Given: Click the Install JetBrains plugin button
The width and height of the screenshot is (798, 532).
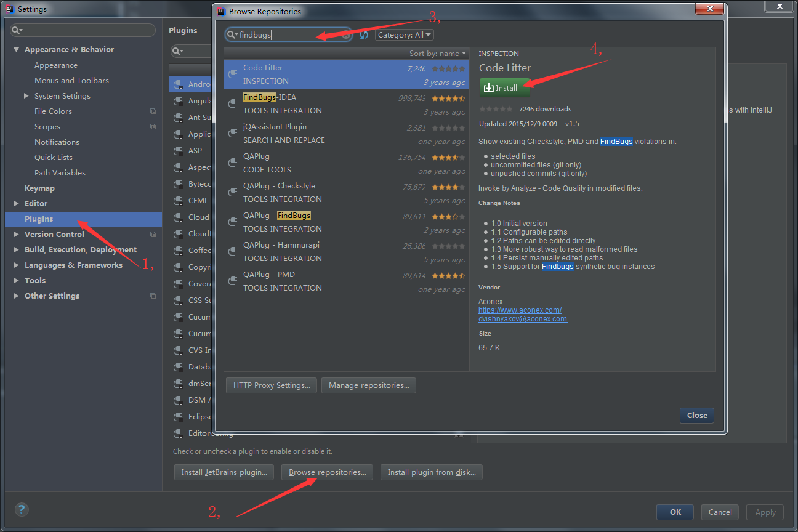Looking at the screenshot, I should (224, 472).
